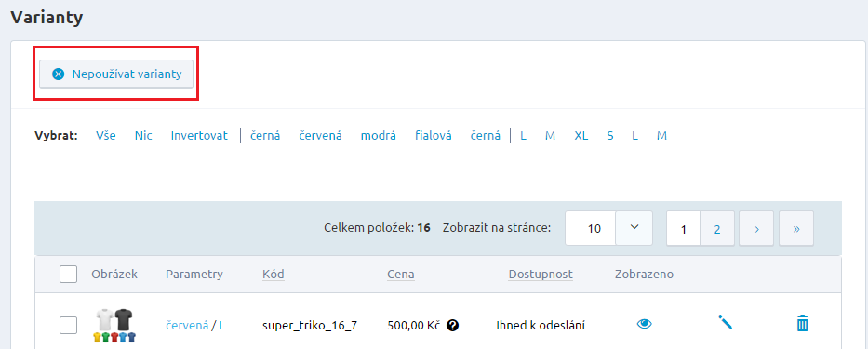868x349 pixels.
Task: Toggle the eye visibility icon of variant
Action: pyautogui.click(x=645, y=324)
